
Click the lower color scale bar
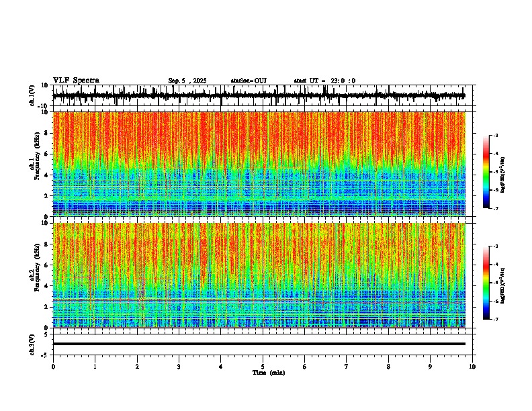click(x=486, y=283)
